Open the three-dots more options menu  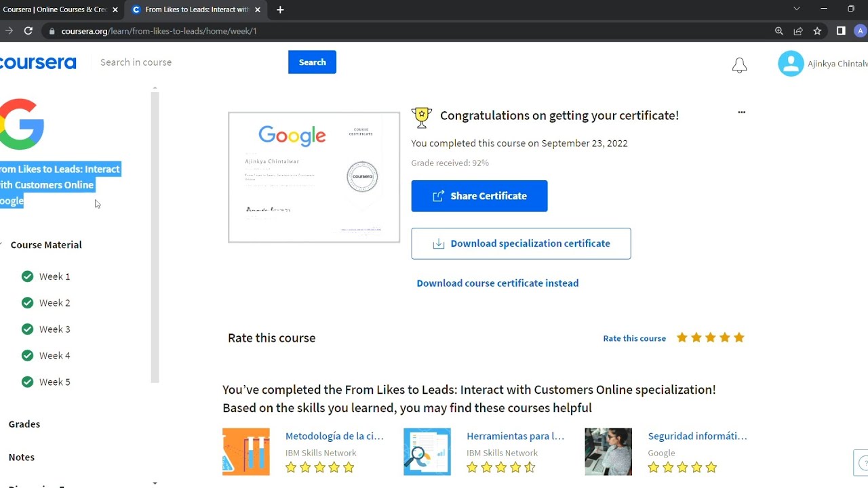pyautogui.click(x=741, y=113)
